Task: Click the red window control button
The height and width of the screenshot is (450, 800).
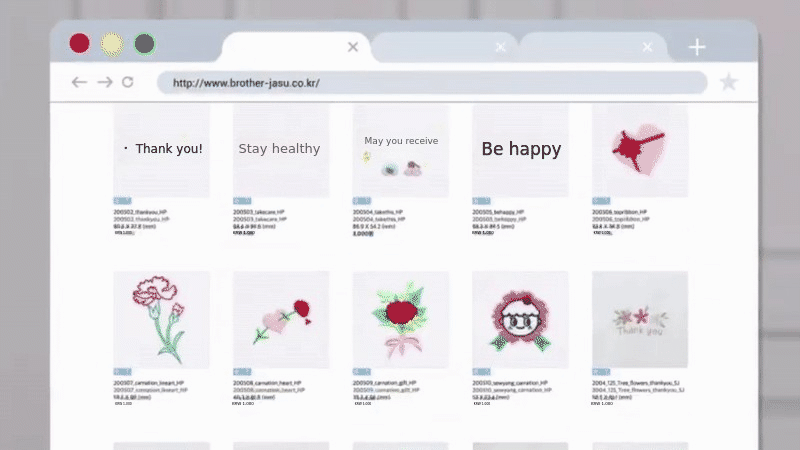Action: click(x=80, y=43)
